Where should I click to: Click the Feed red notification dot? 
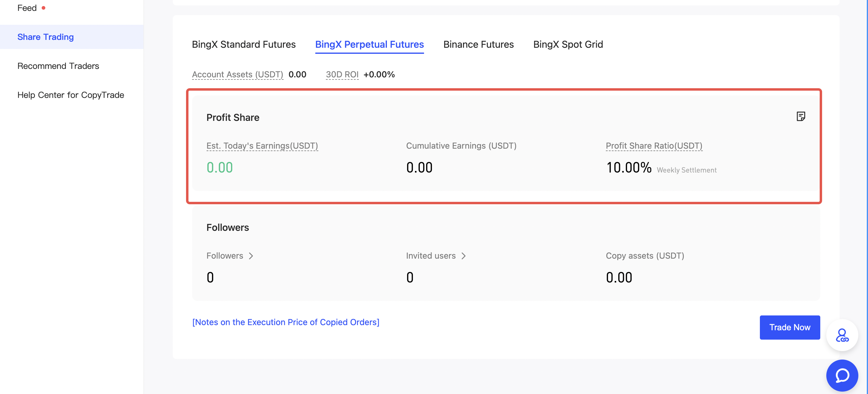pos(43,8)
